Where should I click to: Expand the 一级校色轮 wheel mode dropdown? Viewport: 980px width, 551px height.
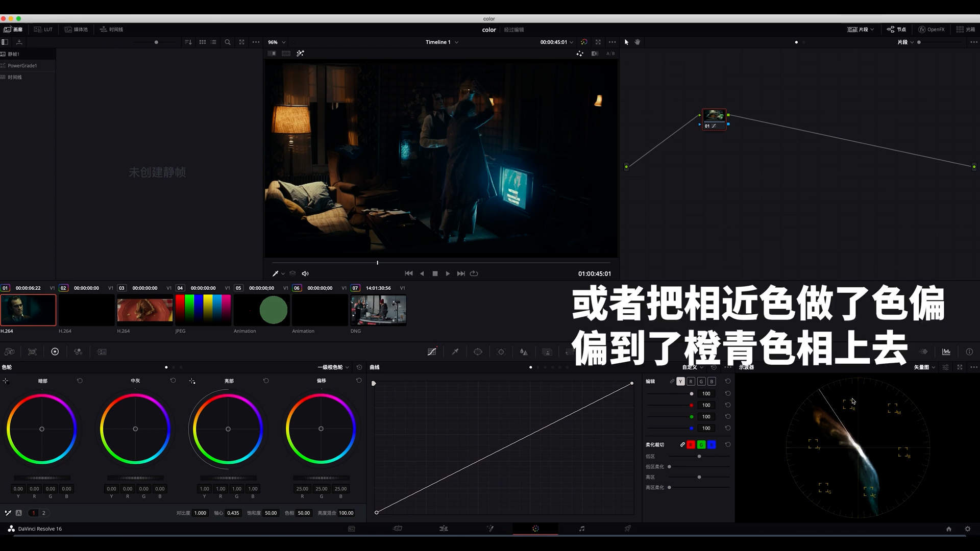pos(333,367)
